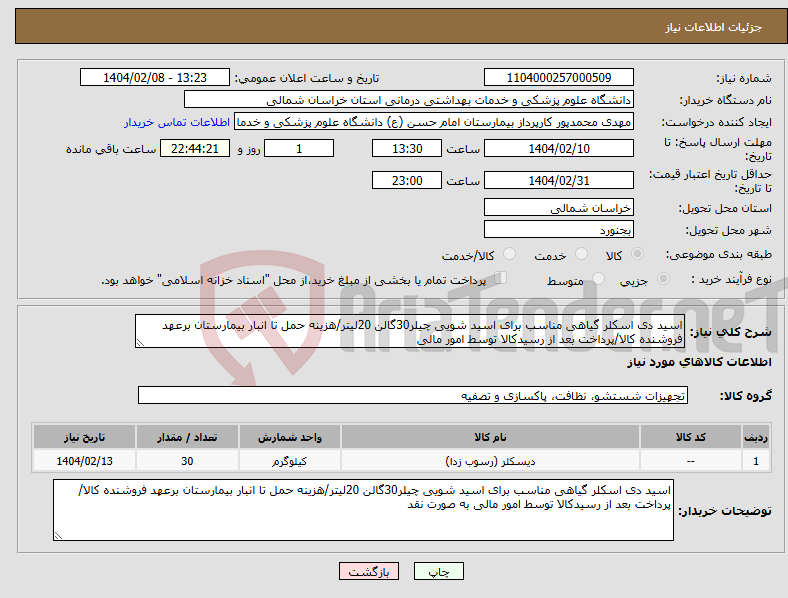Select the خدمت radio button

click(581, 254)
